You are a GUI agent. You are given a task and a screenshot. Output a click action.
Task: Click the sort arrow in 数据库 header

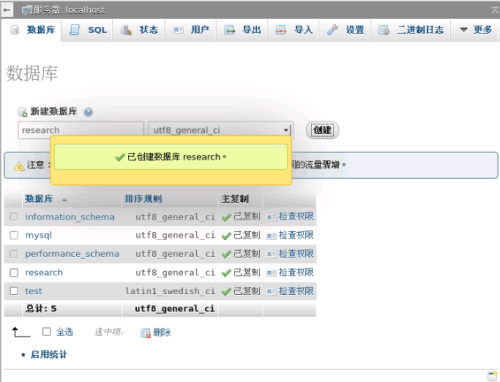point(64,200)
